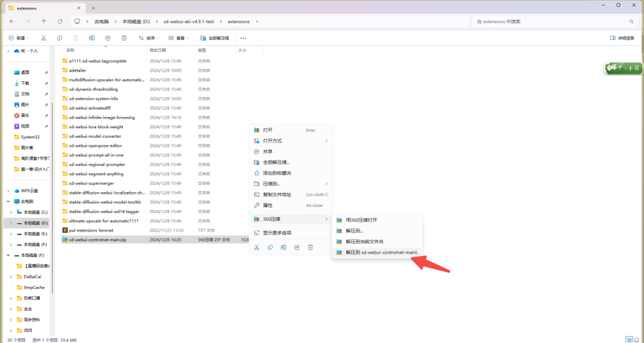Collapse the 此电脑 tree node
Screen dimensions: 644x343
[8, 202]
